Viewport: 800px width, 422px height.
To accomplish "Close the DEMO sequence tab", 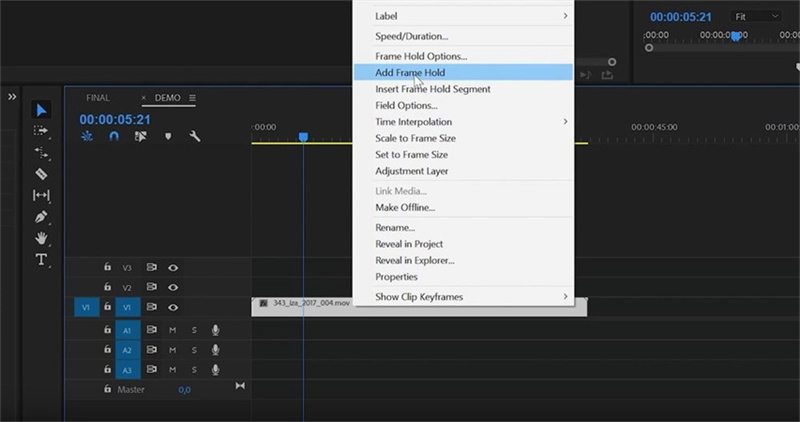I will pyautogui.click(x=143, y=97).
